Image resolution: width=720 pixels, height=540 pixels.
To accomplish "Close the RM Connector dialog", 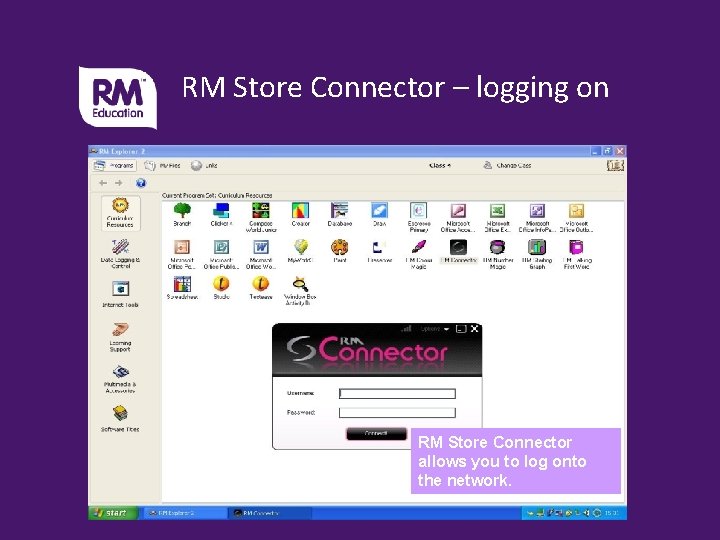I will pos(475,329).
